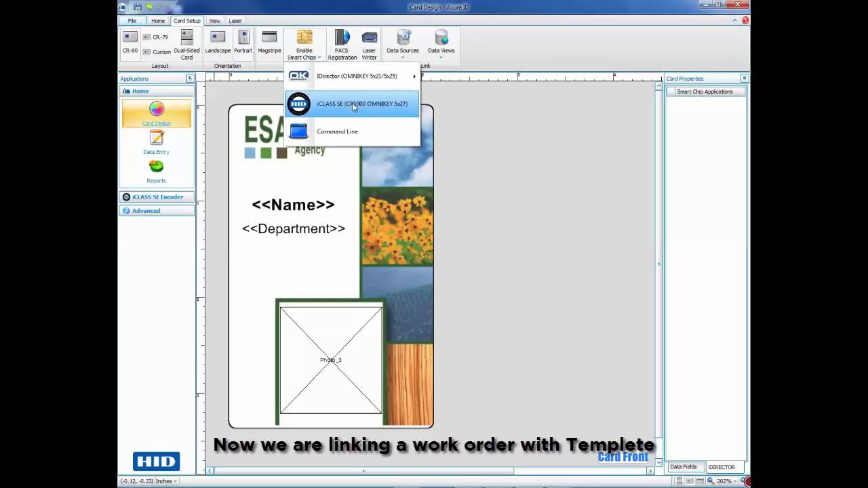Select the Card Setup ribbon tab

point(186,21)
